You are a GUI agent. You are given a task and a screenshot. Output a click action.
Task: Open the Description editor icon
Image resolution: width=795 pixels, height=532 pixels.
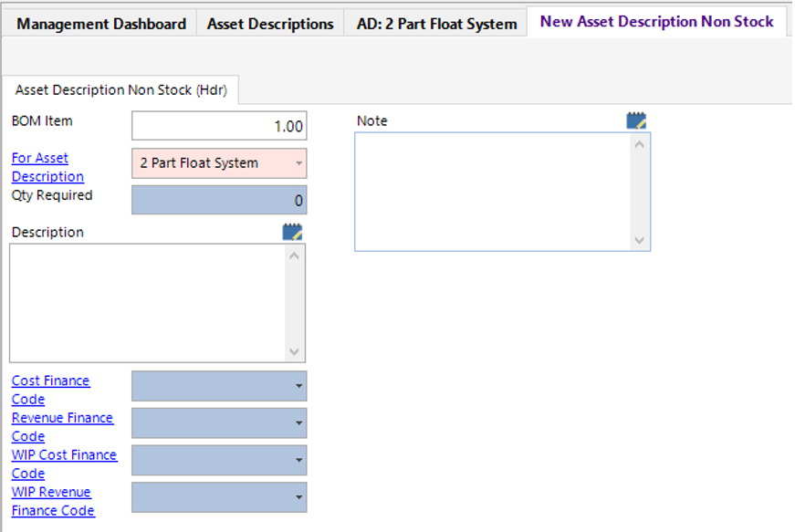tap(292, 232)
